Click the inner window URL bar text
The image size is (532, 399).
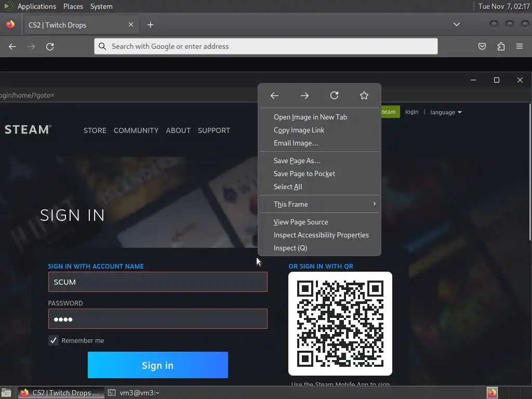(x=27, y=96)
